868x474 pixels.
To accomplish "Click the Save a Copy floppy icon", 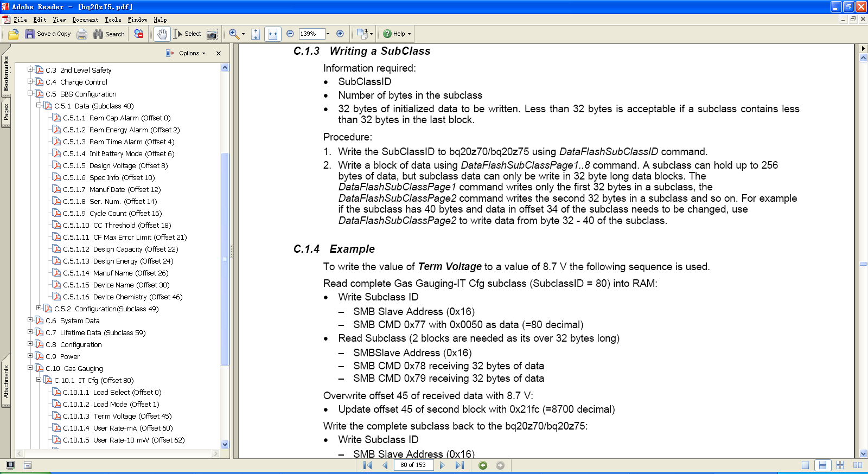I will point(30,34).
